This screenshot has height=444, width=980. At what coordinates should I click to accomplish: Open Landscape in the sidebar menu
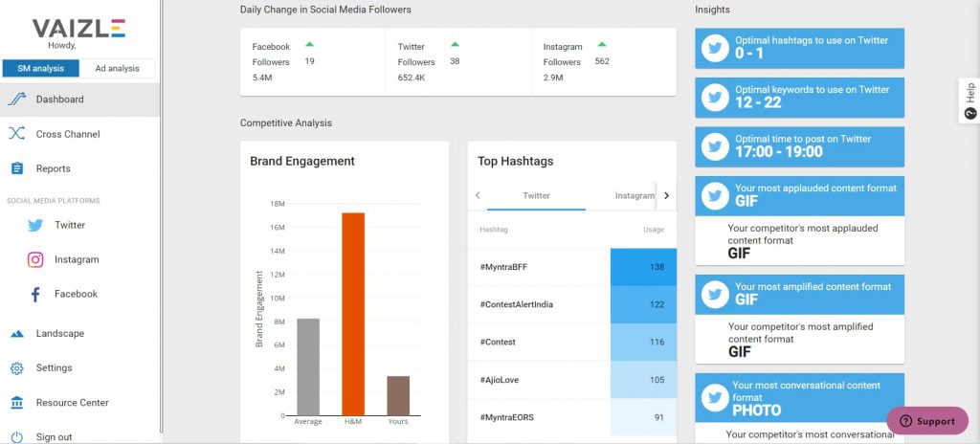point(79,333)
